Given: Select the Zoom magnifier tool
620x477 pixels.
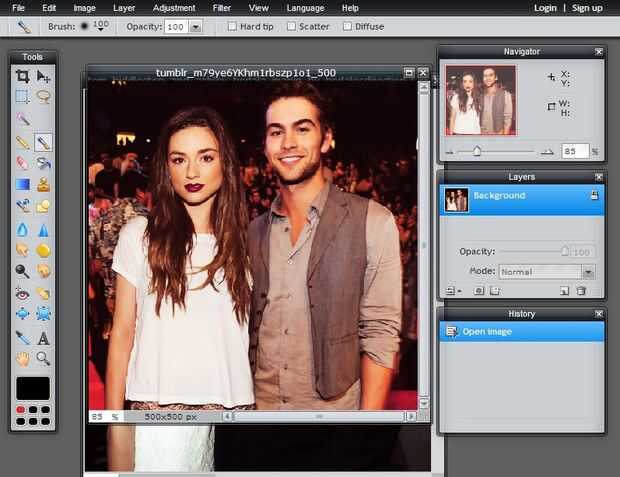Looking at the screenshot, I should (x=43, y=359).
